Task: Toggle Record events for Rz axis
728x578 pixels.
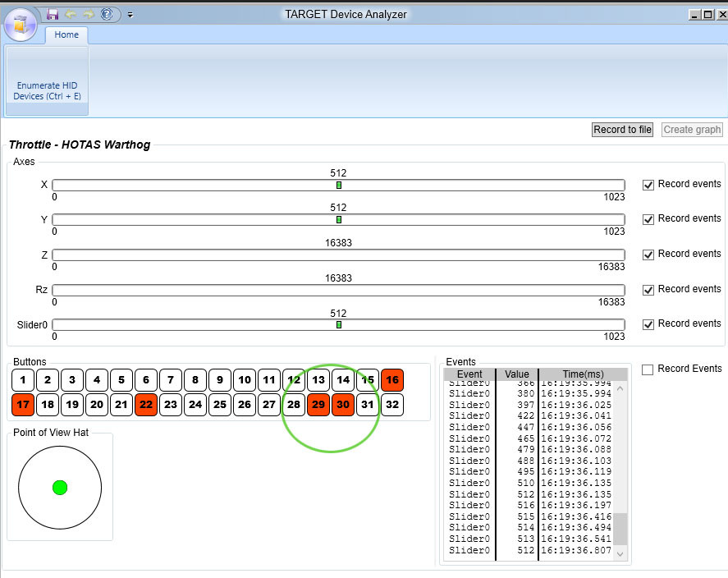Action: pyautogui.click(x=648, y=290)
